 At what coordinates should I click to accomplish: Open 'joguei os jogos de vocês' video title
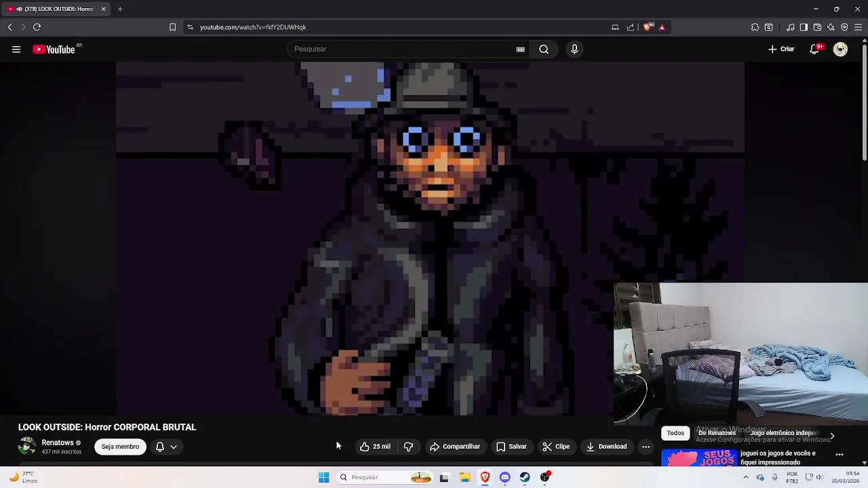coord(778,457)
